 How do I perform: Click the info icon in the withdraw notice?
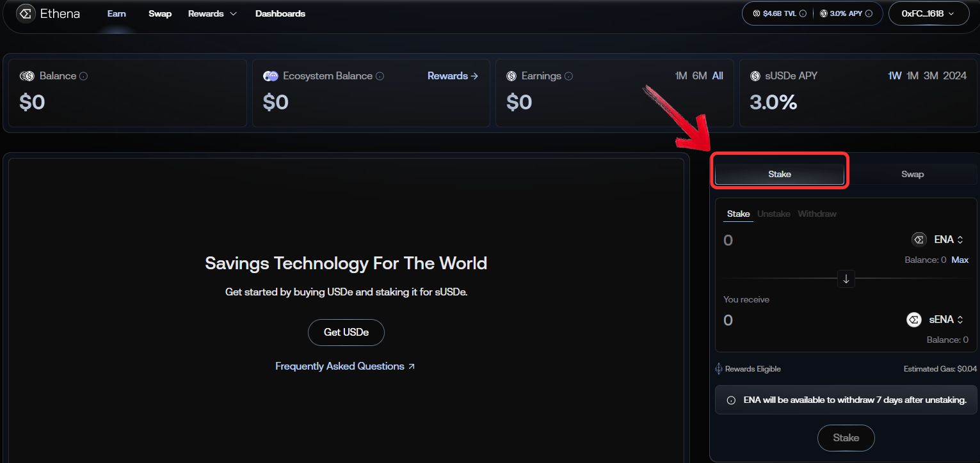[x=731, y=400]
